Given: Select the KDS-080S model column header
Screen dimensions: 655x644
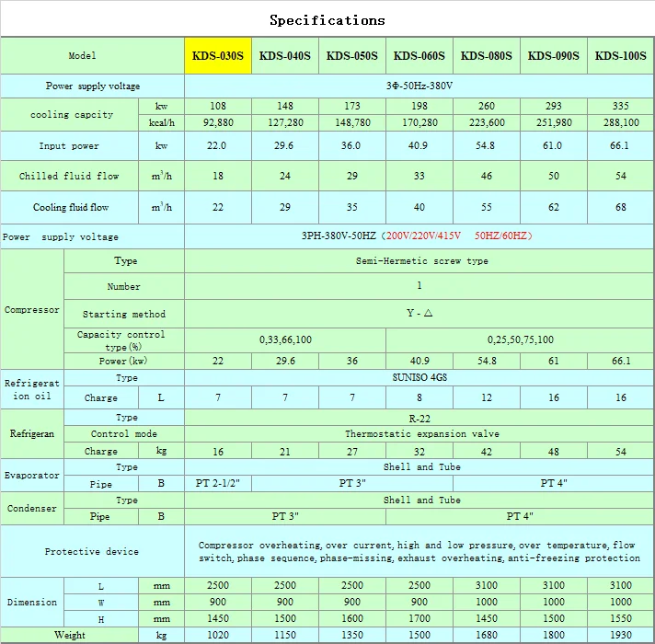Looking at the screenshot, I should 487,55.
